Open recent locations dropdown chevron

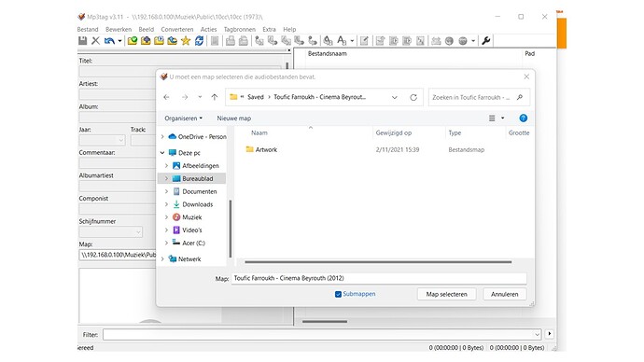coord(200,97)
